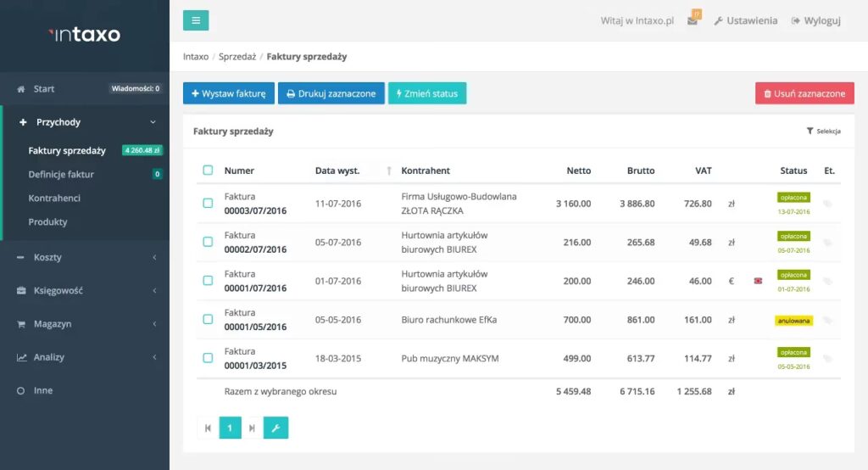
Task: Click the wrench pagination settings icon
Action: coord(275,428)
